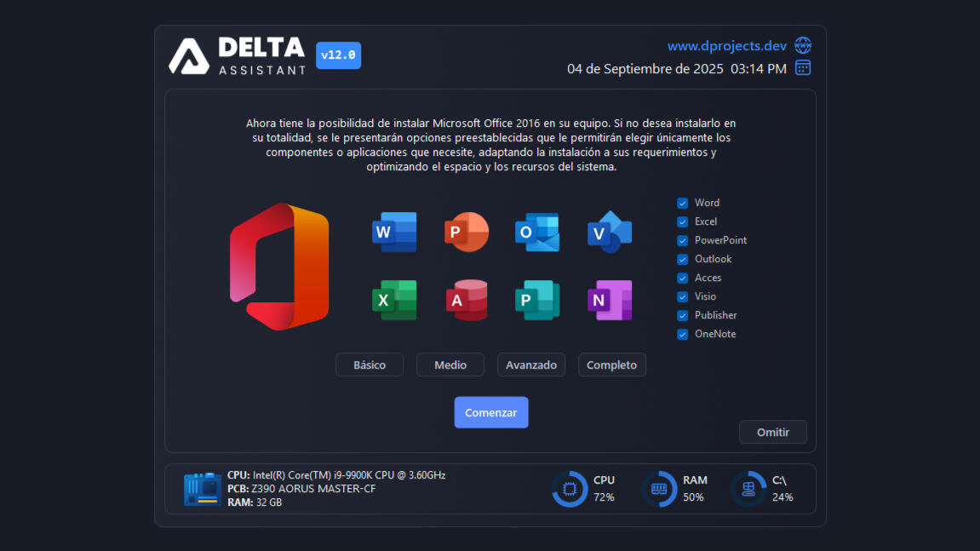The image size is (980, 551).
Task: Open the www.dprojects.dev link
Action: [726, 46]
